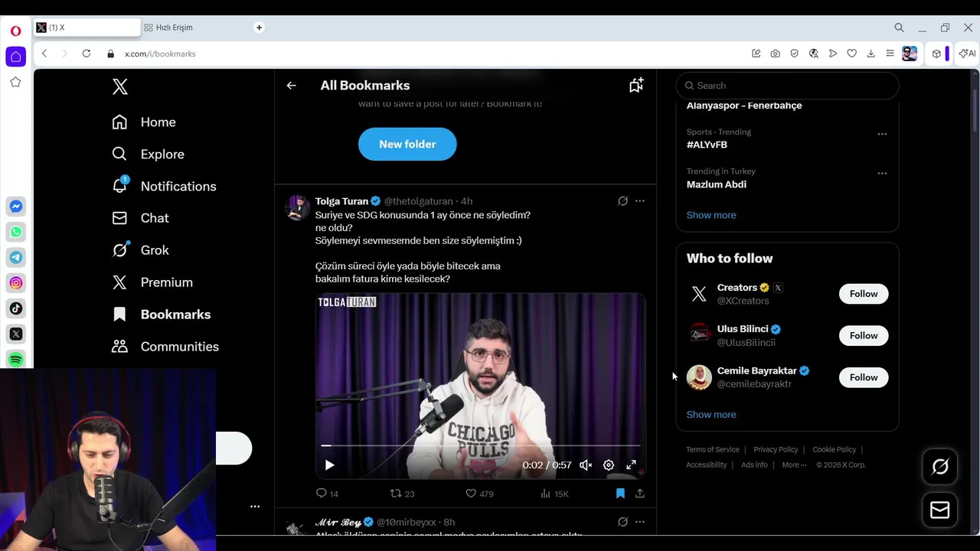Click the X logo above Home
980x551 pixels.
tap(119, 86)
